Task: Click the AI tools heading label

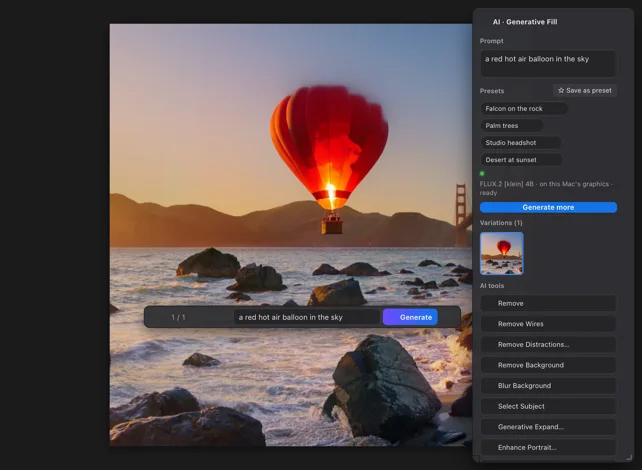Action: [492, 286]
